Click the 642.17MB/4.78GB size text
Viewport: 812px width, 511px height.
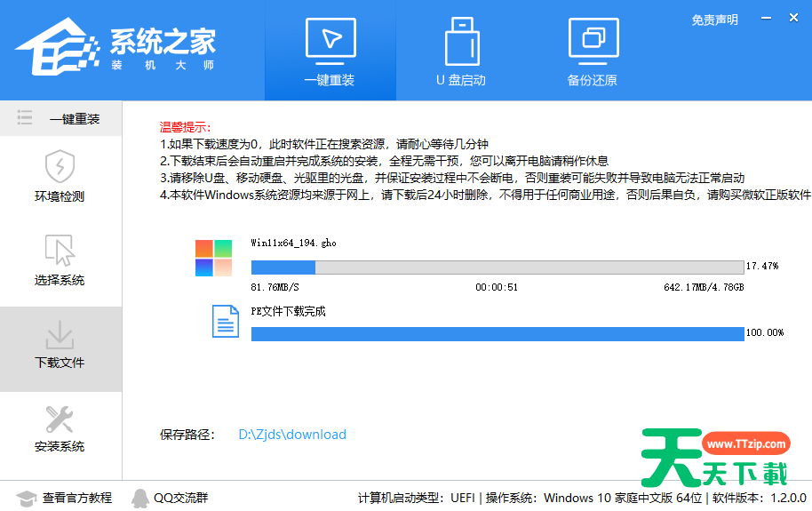click(x=704, y=287)
